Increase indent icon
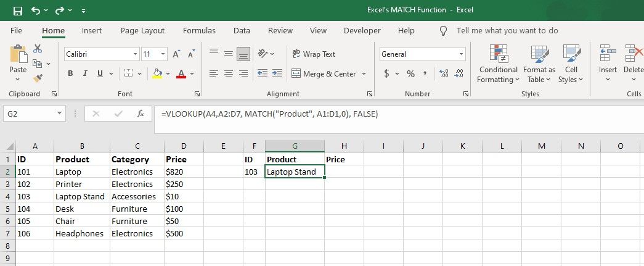 click(x=277, y=73)
